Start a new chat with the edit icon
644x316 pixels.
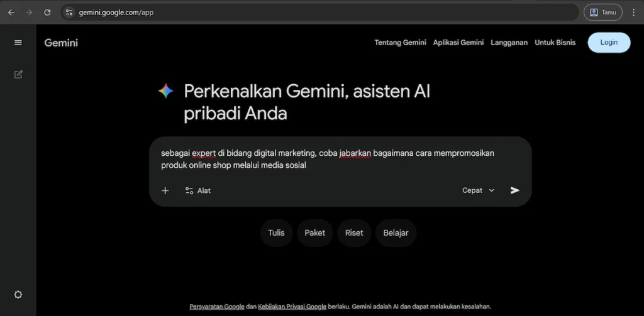tap(18, 74)
